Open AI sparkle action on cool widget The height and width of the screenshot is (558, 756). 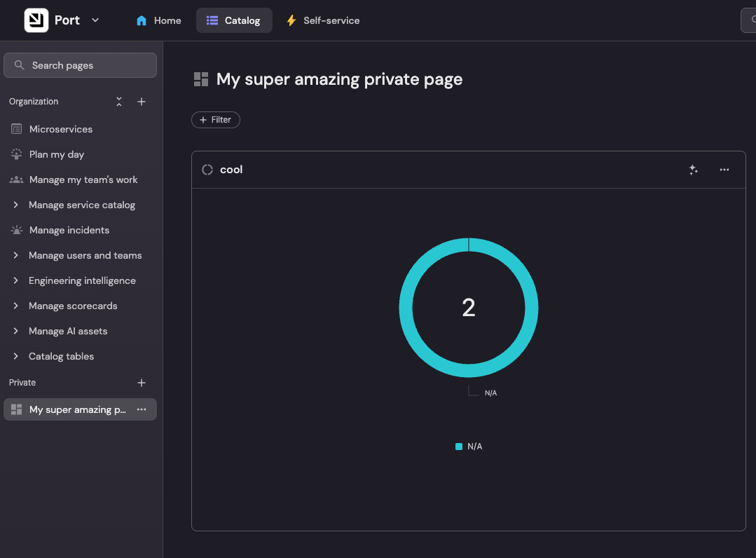click(x=694, y=170)
